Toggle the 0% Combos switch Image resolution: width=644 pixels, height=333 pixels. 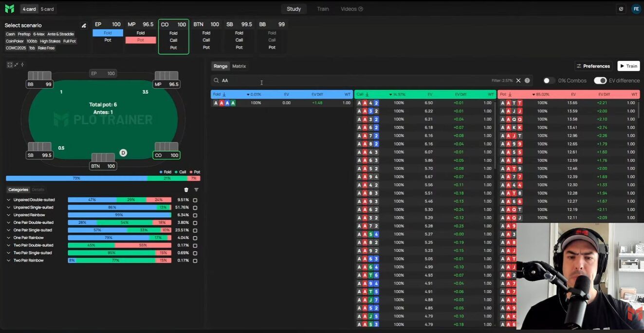coord(549,81)
